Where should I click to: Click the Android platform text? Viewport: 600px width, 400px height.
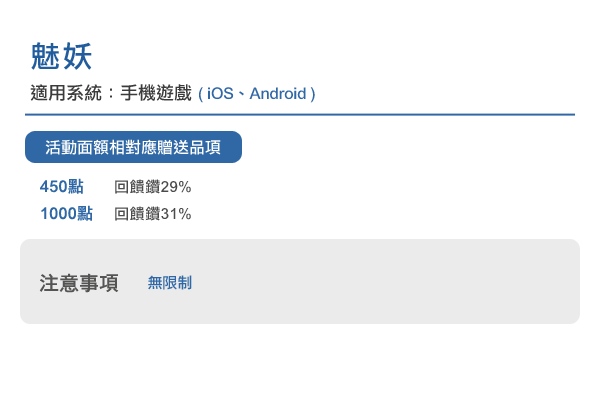(278, 94)
